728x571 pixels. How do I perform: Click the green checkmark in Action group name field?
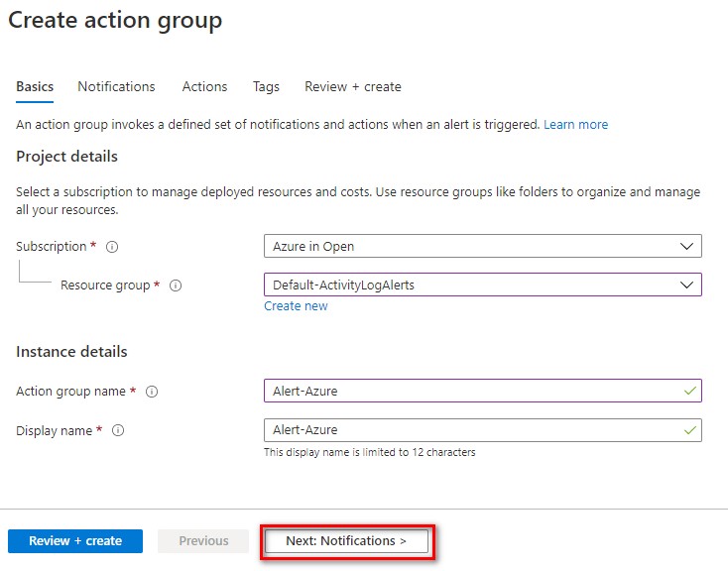689,391
